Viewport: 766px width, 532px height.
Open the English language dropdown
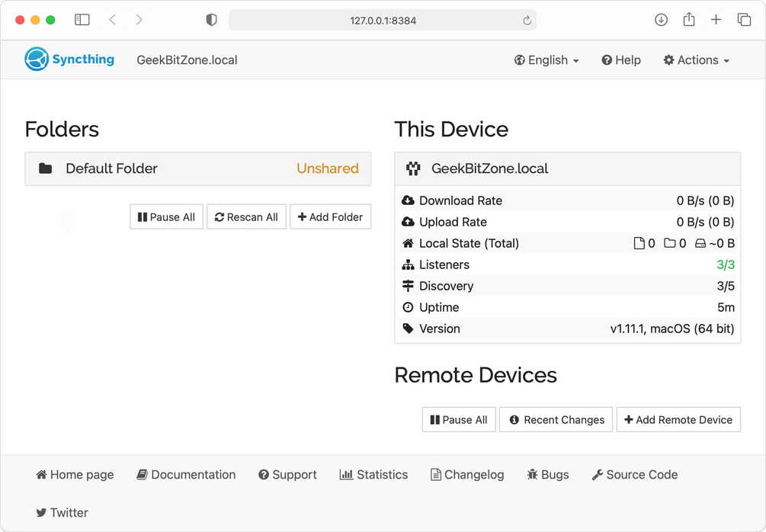[x=546, y=60]
